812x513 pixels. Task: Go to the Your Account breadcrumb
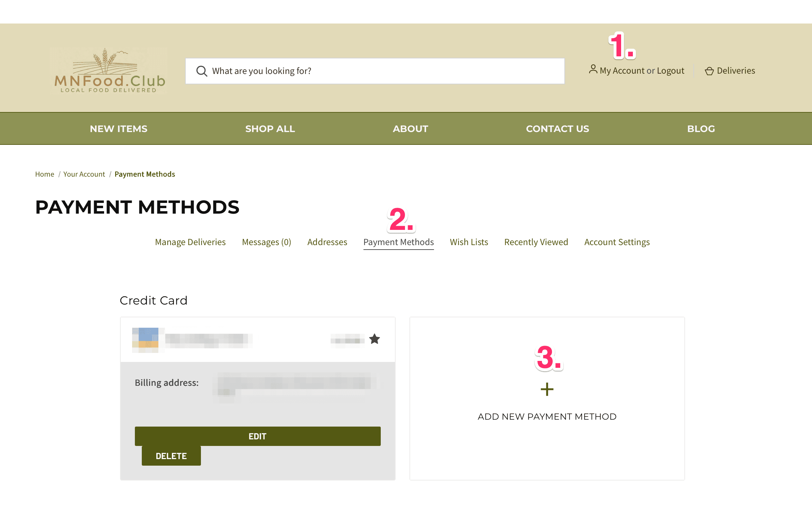84,174
